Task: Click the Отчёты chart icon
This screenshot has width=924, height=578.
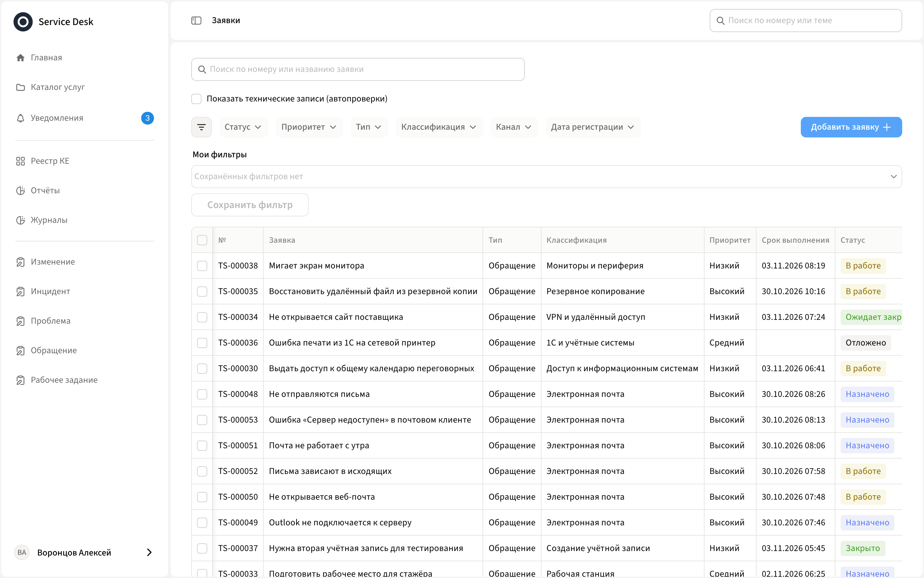Action: coord(21,190)
